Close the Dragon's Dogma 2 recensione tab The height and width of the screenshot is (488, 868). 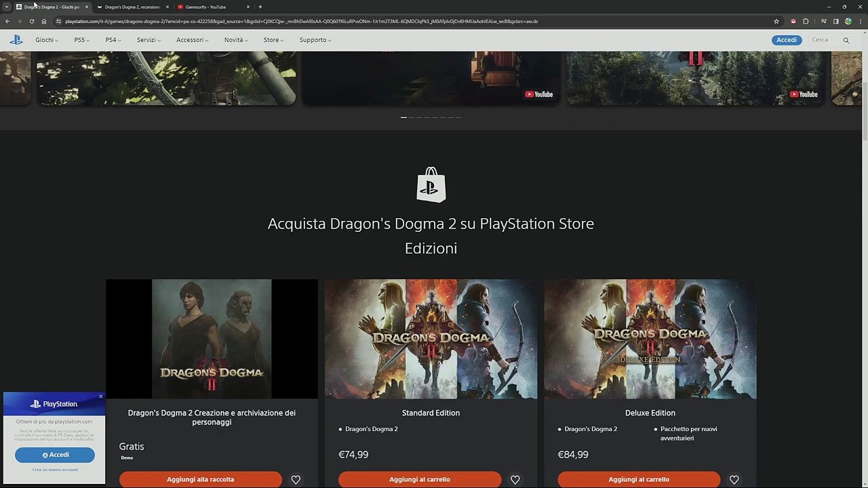pos(167,7)
